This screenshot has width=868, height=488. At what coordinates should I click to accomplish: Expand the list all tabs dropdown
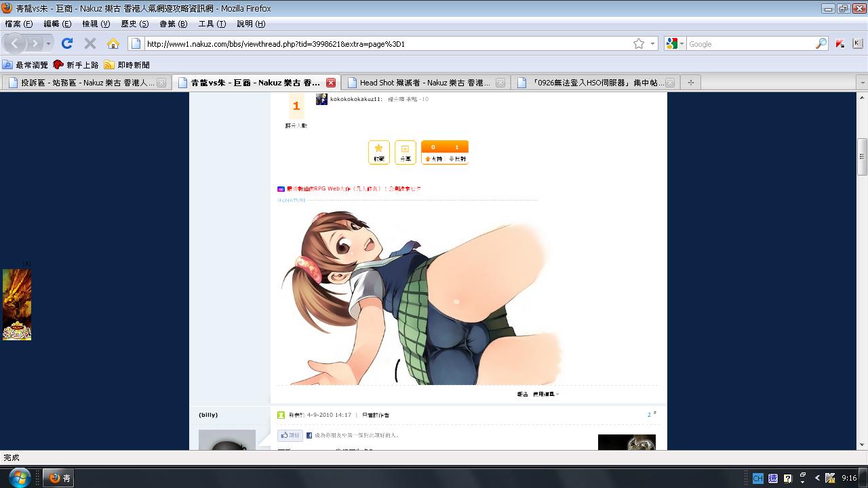point(863,83)
